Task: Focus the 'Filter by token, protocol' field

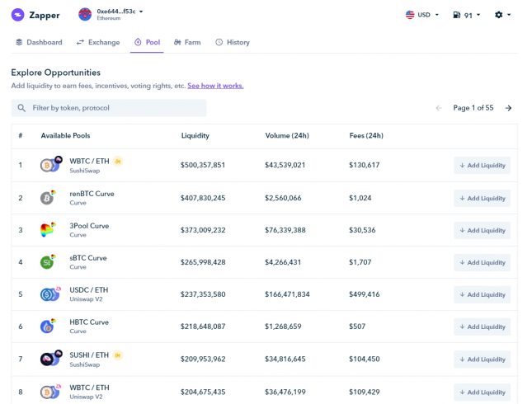Action: 109,108
